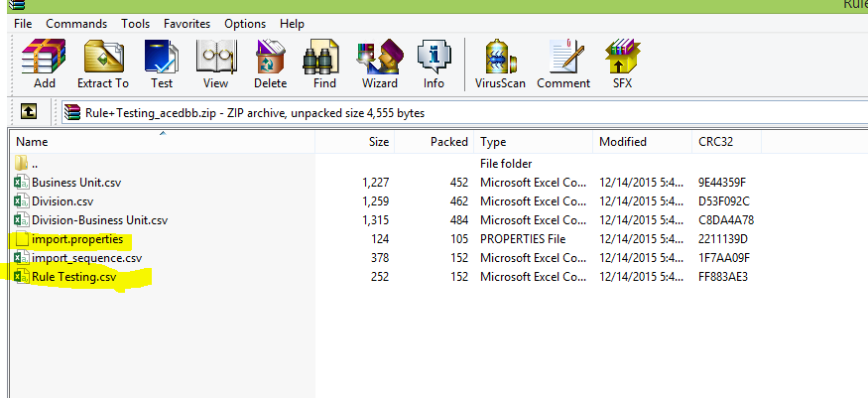The width and height of the screenshot is (868, 398).
Task: Start VirusScan on the archive
Action: tap(500, 65)
